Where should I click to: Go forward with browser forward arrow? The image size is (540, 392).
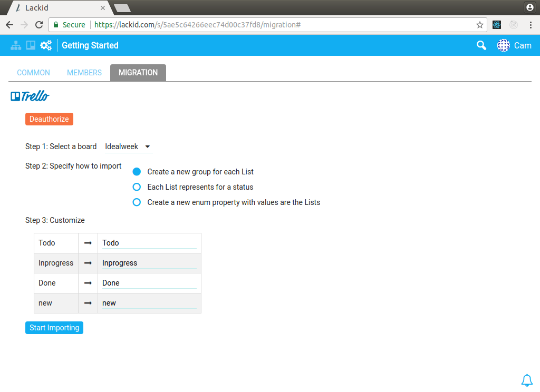pyautogui.click(x=24, y=25)
